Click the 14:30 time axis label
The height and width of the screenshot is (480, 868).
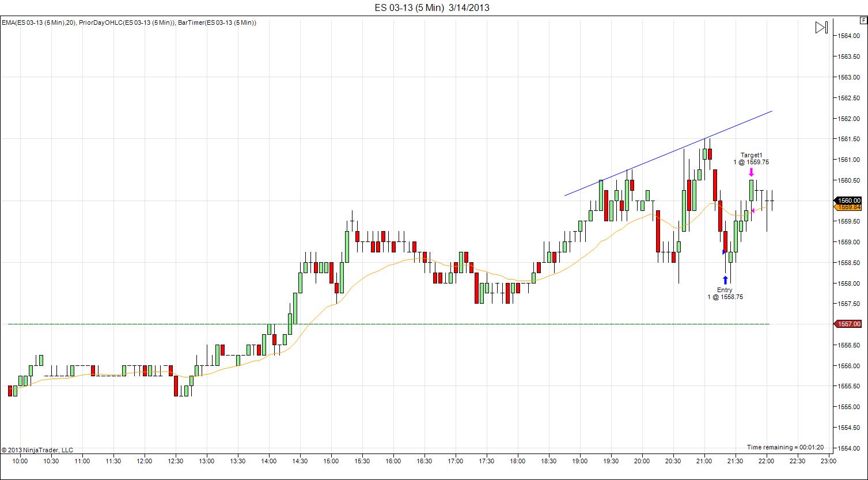tap(300, 461)
